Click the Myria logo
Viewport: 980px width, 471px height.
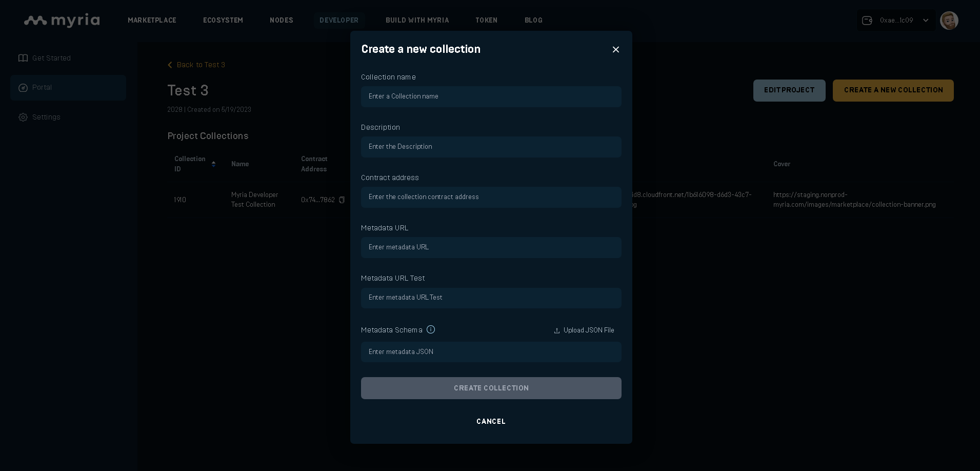[x=62, y=21]
